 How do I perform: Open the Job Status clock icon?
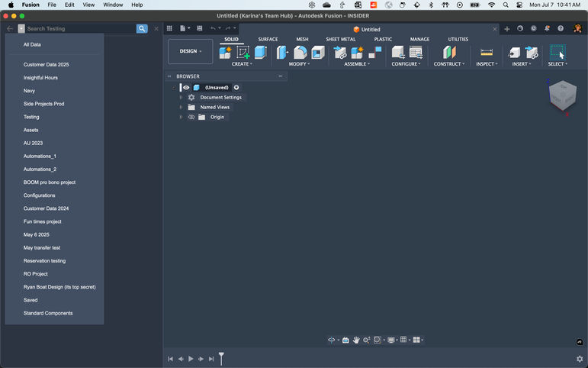click(534, 28)
